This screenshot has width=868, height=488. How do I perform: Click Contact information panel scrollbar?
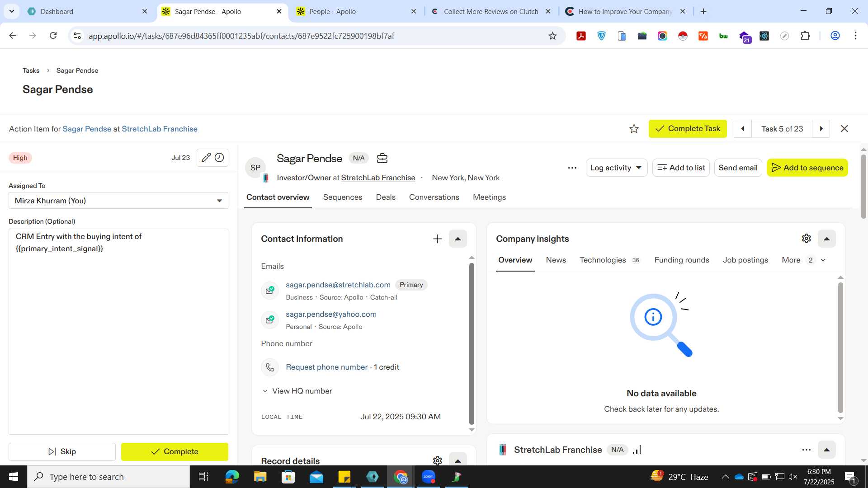pos(472,343)
